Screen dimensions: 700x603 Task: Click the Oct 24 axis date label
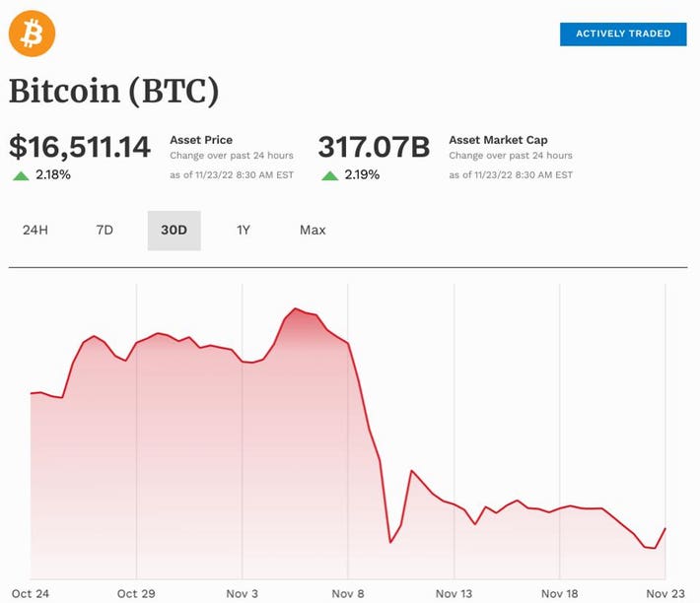pyautogui.click(x=30, y=593)
